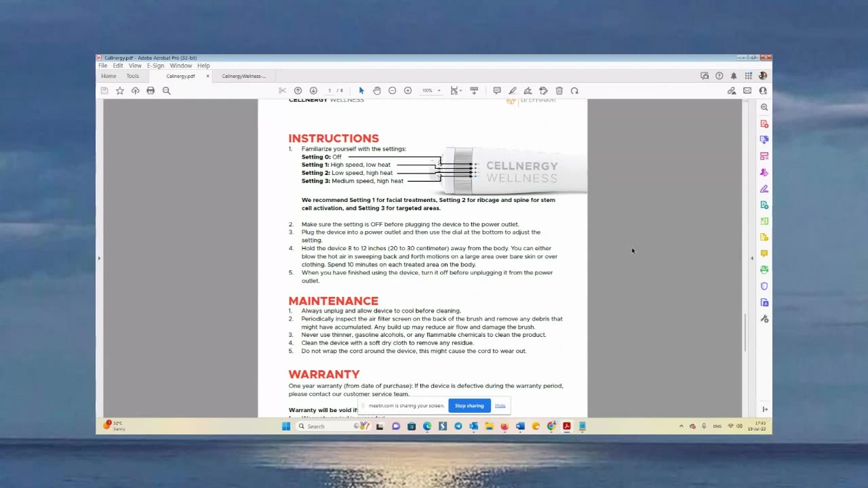The width and height of the screenshot is (868, 488).
Task: Open the Adobe apps grid icon
Action: point(749,76)
